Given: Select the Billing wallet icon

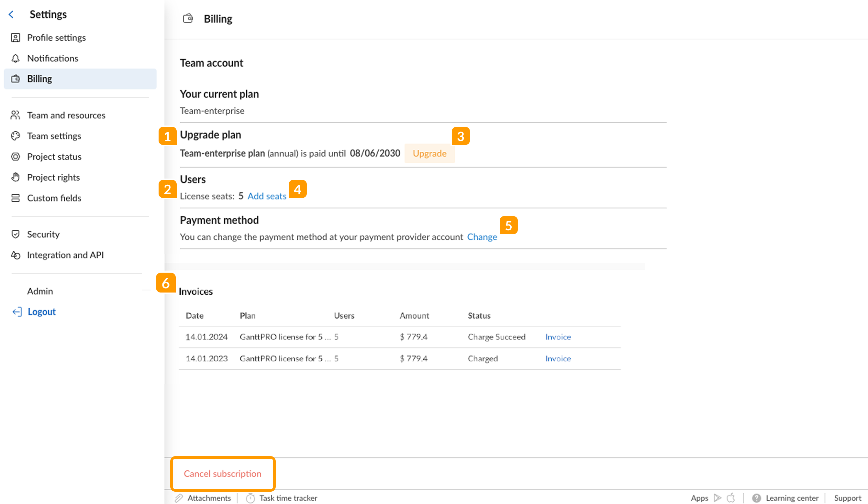Looking at the screenshot, I should click(x=16, y=79).
